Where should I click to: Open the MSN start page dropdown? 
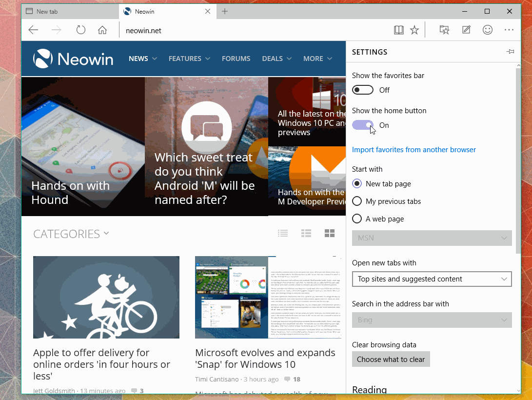point(432,238)
